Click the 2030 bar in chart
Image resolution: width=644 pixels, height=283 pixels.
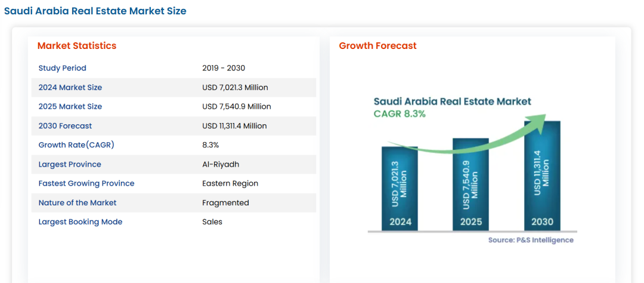[x=542, y=177]
